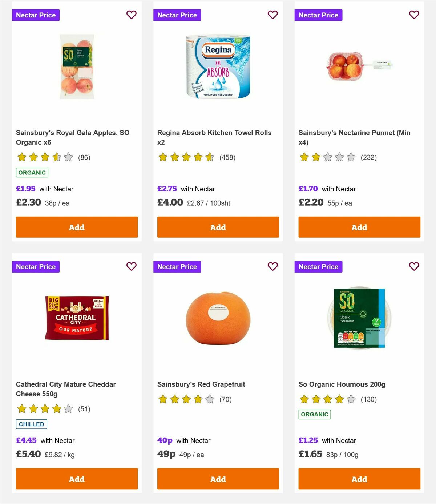Click the fourth star on Royal Gala Apples rating
The width and height of the screenshot is (436, 504).
click(x=56, y=157)
